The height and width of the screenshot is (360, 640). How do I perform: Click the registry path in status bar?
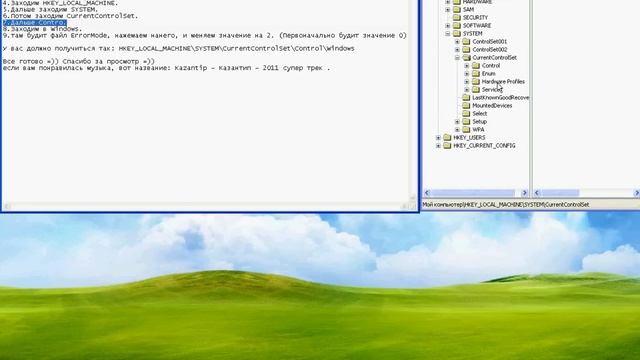pos(506,204)
